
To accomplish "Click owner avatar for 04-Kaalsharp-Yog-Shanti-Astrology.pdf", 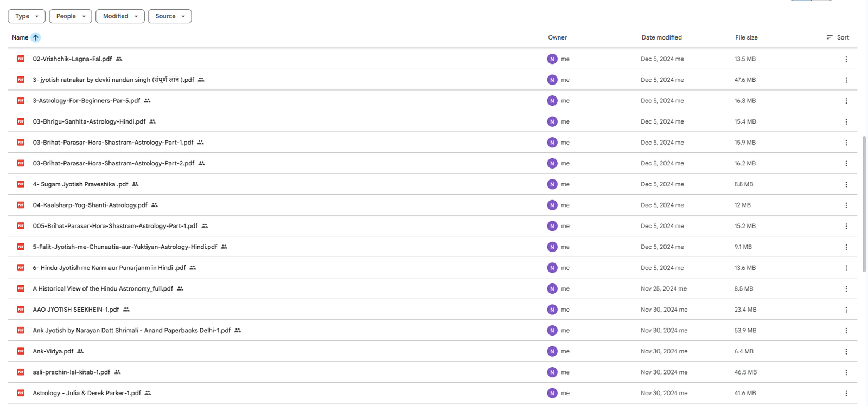I will [552, 205].
